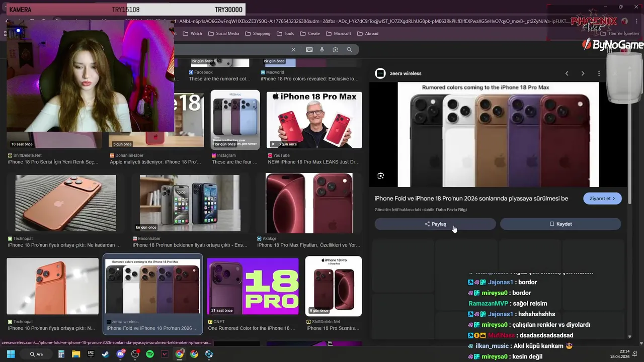Open Steam from the taskbar
Image resolution: width=644 pixels, height=362 pixels.
click(106, 354)
